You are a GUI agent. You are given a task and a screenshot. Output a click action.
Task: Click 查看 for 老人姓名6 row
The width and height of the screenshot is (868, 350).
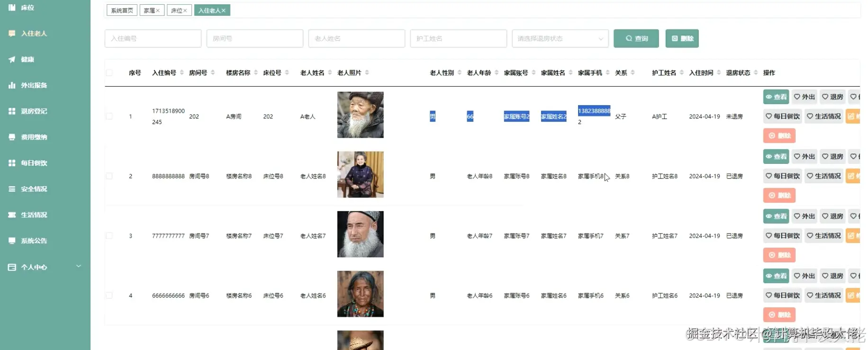click(776, 276)
